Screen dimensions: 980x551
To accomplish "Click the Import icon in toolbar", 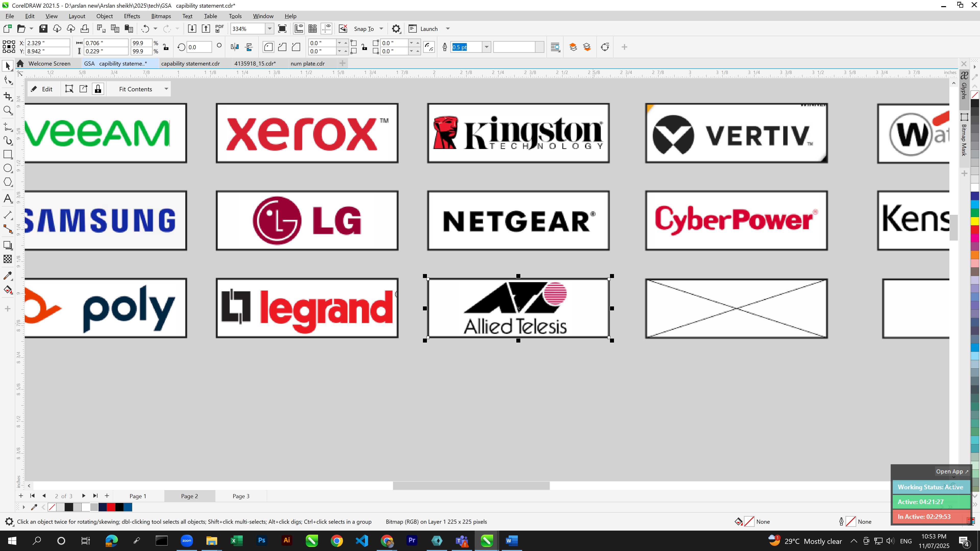I will [x=192, y=29].
